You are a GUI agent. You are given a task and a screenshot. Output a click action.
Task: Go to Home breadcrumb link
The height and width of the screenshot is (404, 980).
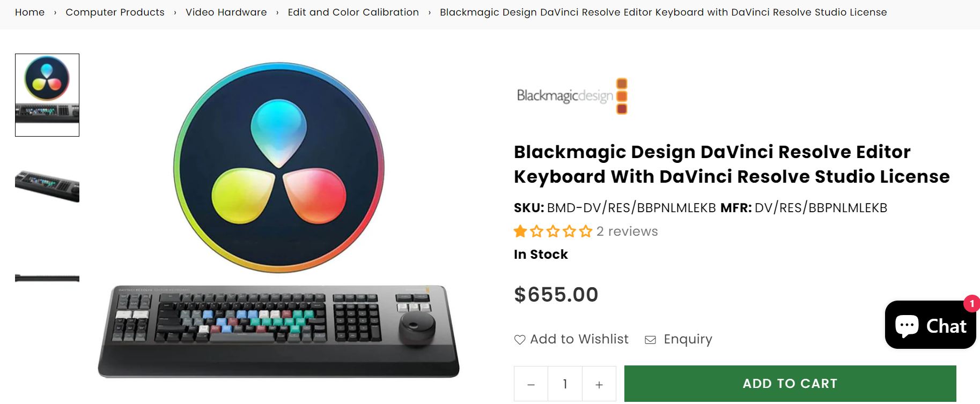tap(30, 12)
